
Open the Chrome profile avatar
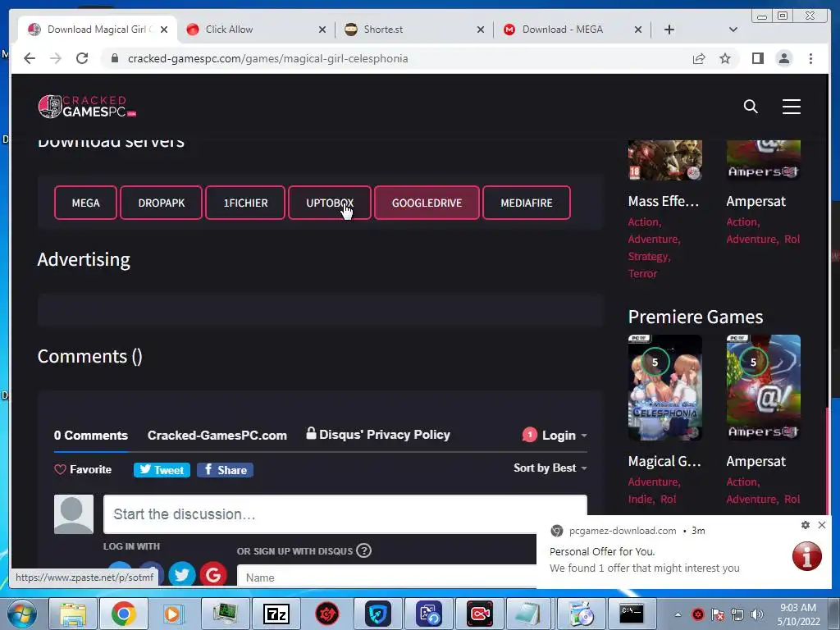point(783,58)
